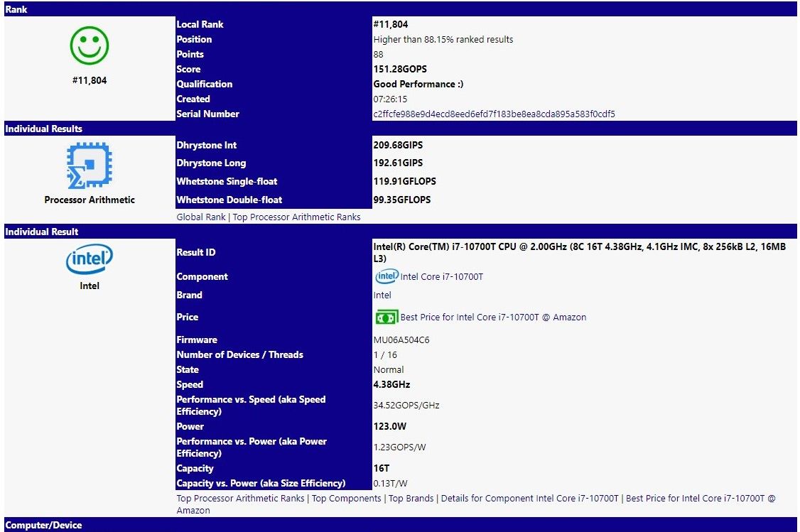Click the green smiley performance rank icon
Screen dimensions: 800x532
90,45
